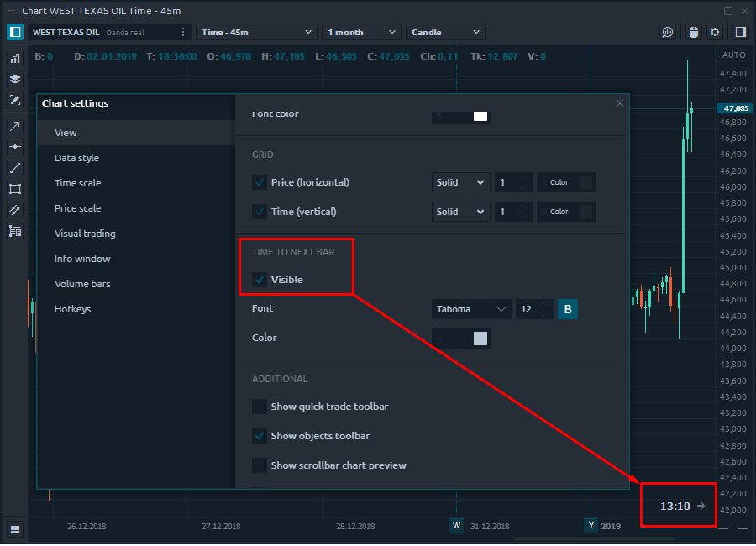Screen dimensions: 756x546
Task: Toggle mouse trading mode icon
Action: (x=693, y=32)
